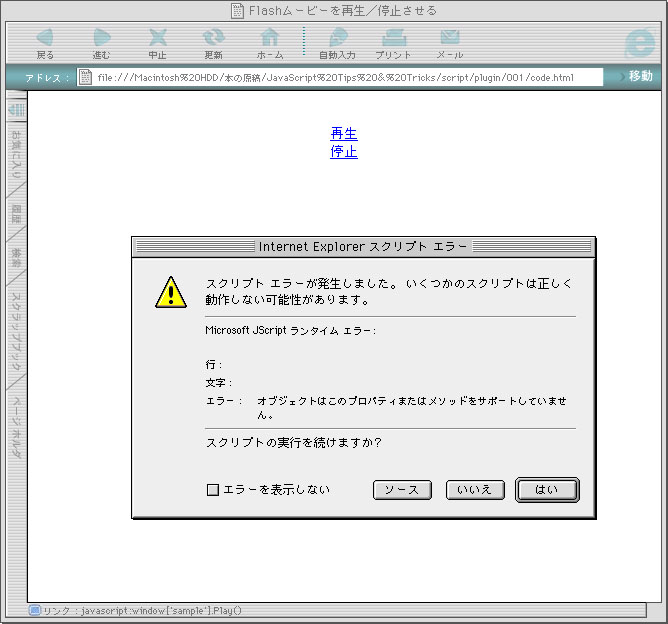The image size is (668, 624).
Task: Click the page icon in the address bar
Action: (85, 77)
